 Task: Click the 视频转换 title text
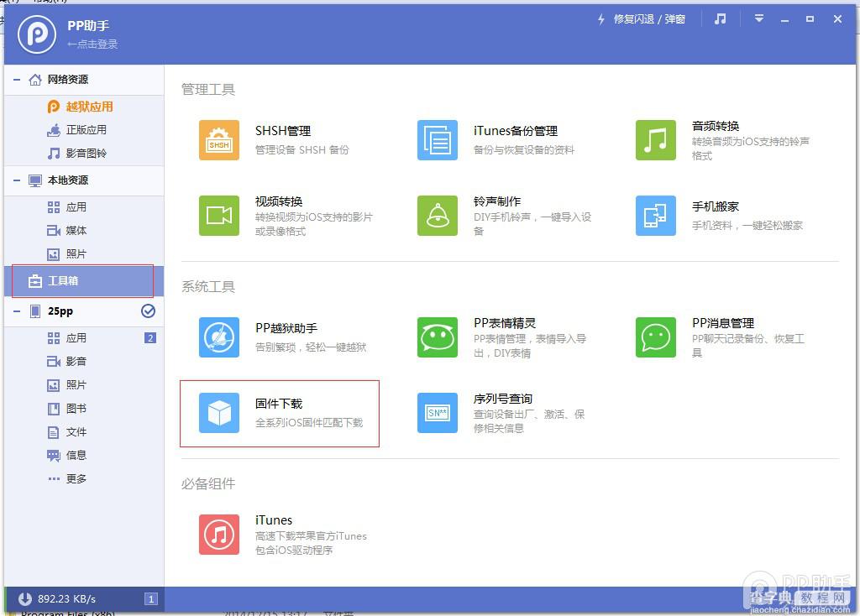pos(279,201)
